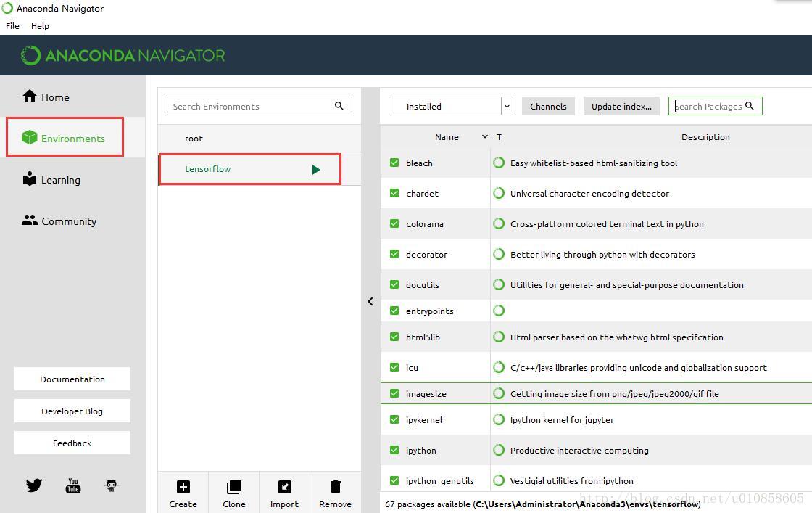This screenshot has width=812, height=513.
Task: Open the YouTube icon link
Action: [x=73, y=485]
